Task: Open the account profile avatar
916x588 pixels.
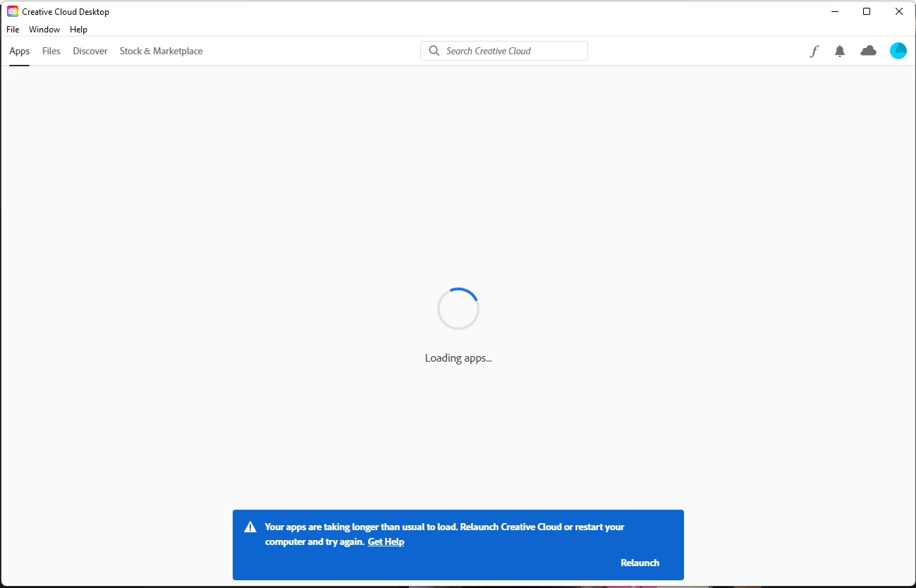Action: [898, 51]
